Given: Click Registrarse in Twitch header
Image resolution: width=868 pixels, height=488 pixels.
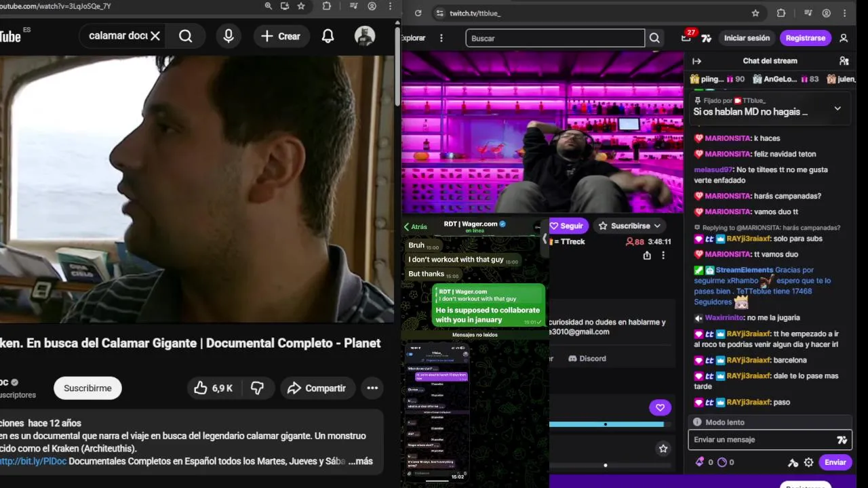Looking at the screenshot, I should coord(805,38).
